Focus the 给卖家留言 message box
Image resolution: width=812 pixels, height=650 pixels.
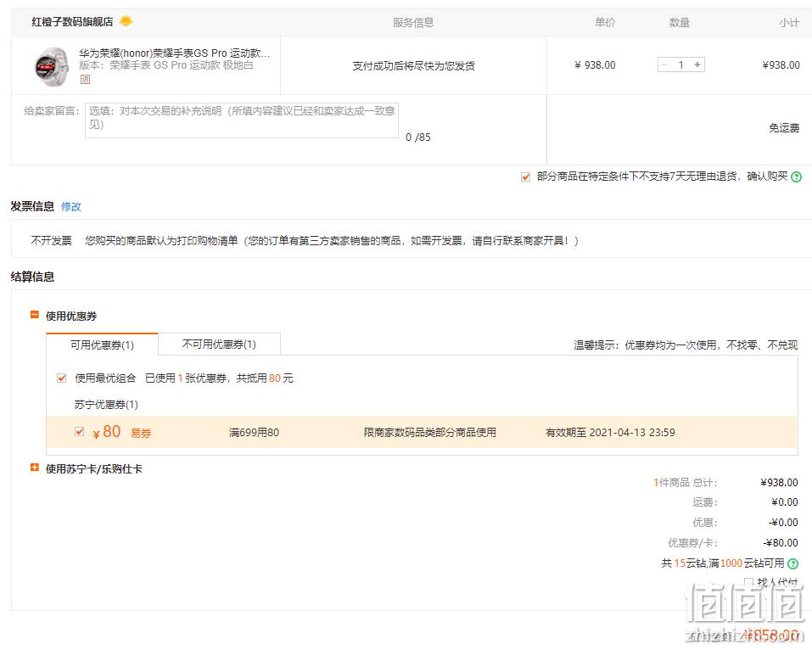[x=241, y=120]
